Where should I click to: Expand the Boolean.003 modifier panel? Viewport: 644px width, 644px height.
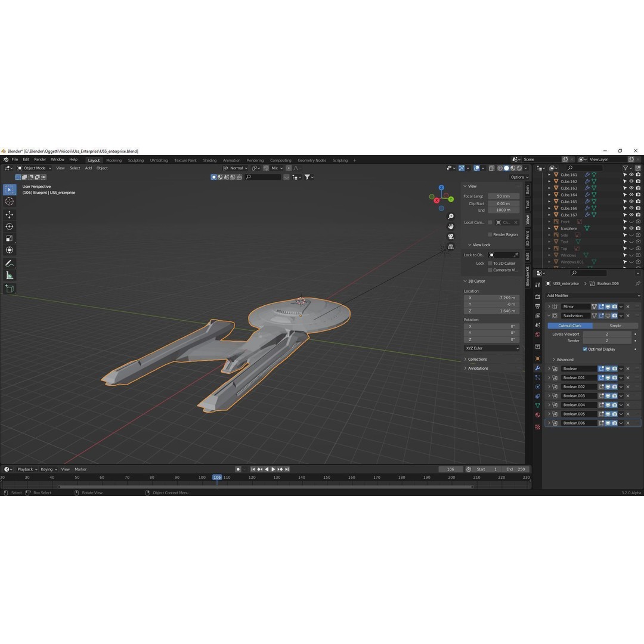tap(549, 396)
